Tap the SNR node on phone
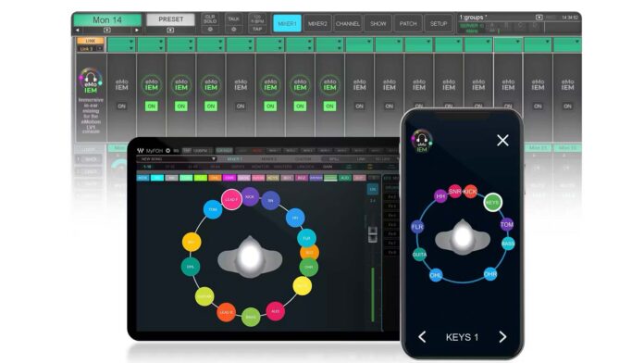Viewport: 644px width, 363px height. pyautogui.click(x=454, y=191)
